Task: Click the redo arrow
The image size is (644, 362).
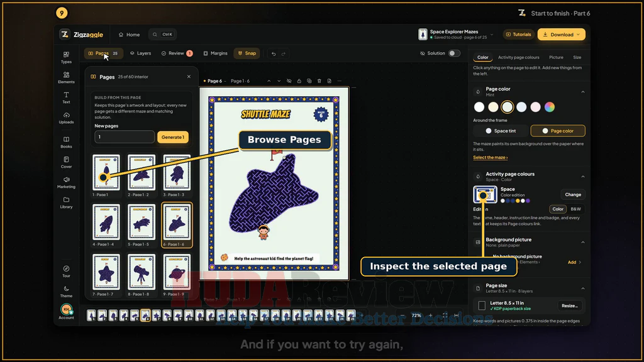Action: [x=284, y=54]
